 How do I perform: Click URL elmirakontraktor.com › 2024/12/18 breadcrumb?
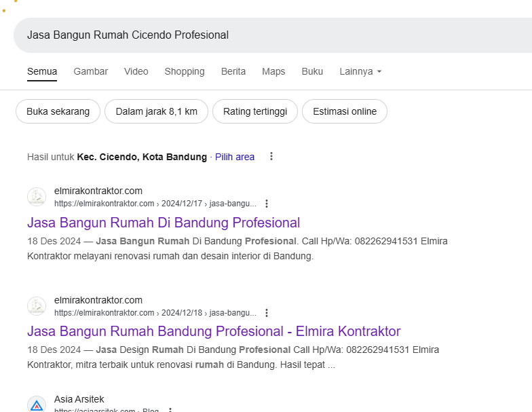(x=155, y=313)
